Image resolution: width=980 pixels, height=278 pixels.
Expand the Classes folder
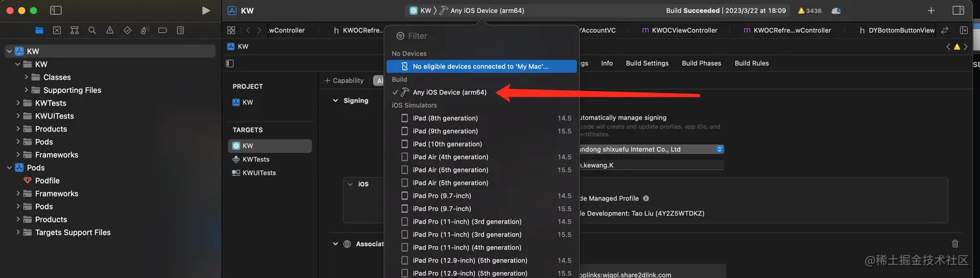point(27,77)
